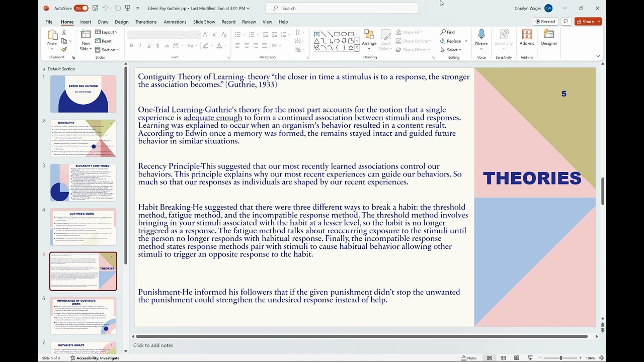The height and width of the screenshot is (362, 644).
Task: Switch to Reading View
Action: (517, 358)
